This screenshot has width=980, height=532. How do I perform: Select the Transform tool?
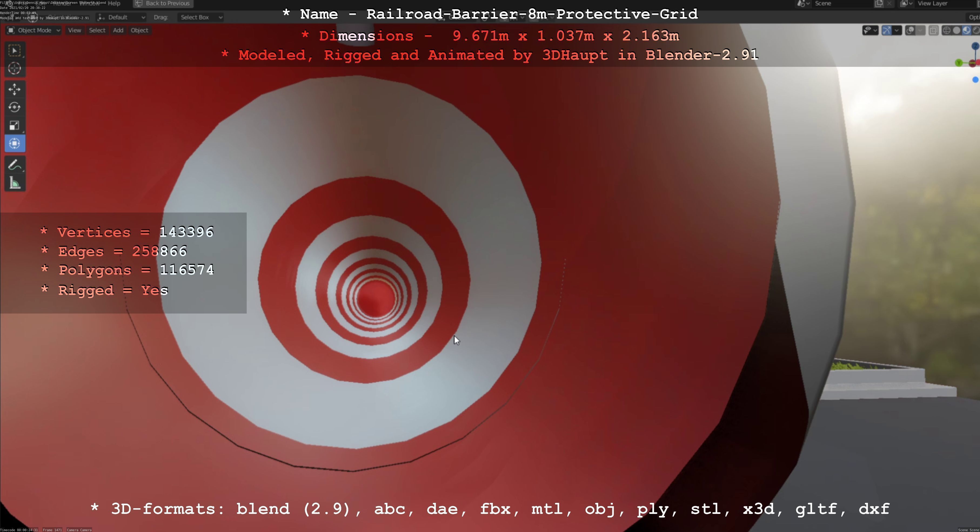click(15, 143)
